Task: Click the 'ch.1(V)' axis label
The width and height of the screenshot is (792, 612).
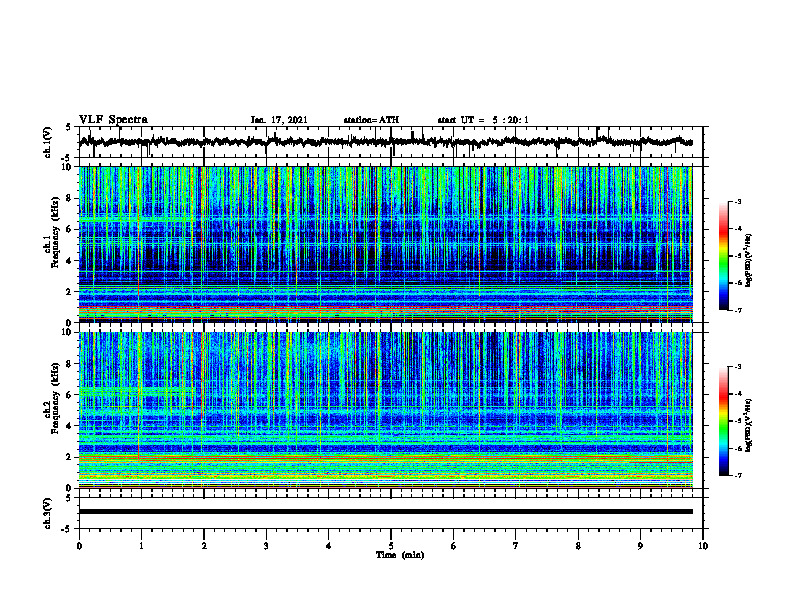Action: [x=48, y=142]
